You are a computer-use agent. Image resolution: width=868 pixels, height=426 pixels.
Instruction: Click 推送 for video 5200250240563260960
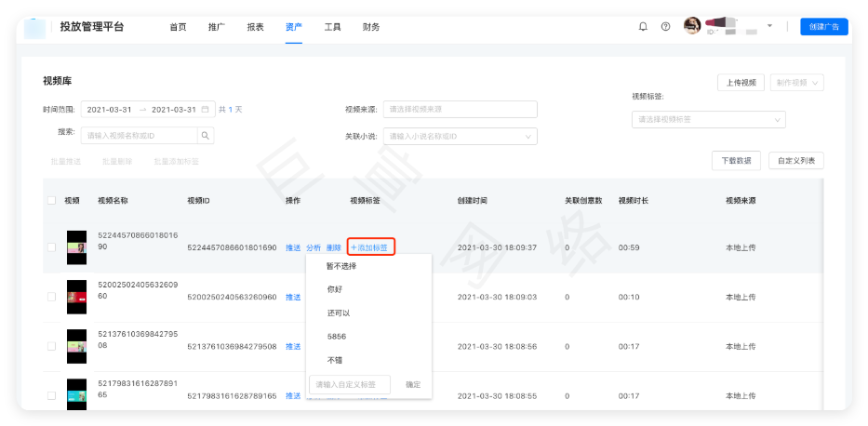(293, 297)
